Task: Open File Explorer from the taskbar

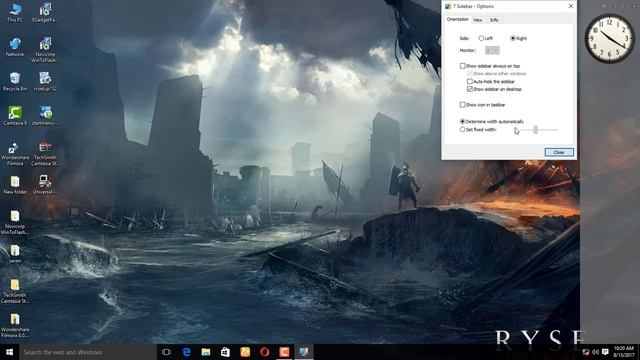Action: point(206,352)
